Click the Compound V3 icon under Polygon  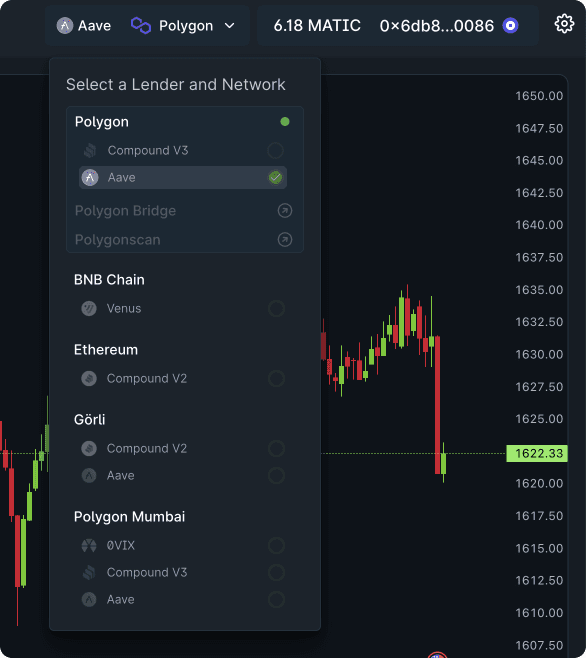pos(90,150)
